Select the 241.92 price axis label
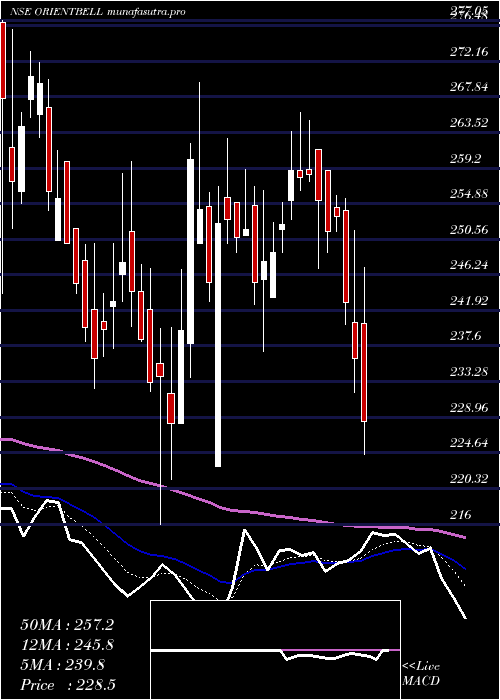This screenshot has height=700, width=500. point(469,301)
